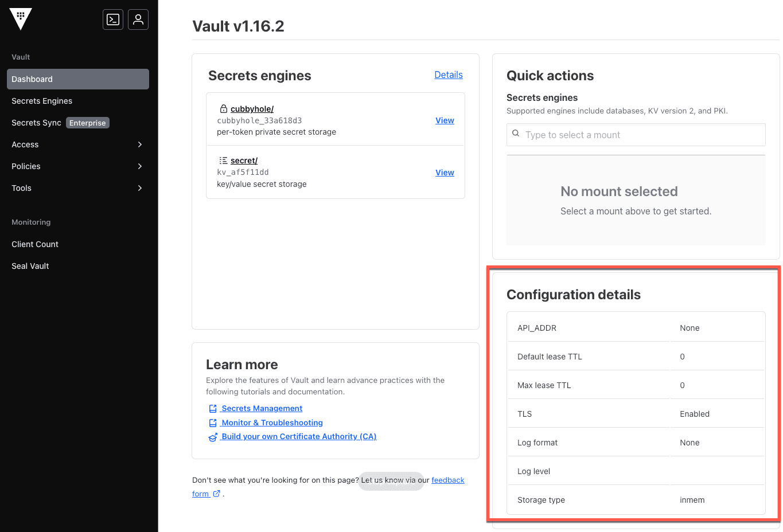This screenshot has height=532, width=783.
Task: Open Seal Vault page
Action: [x=30, y=266]
